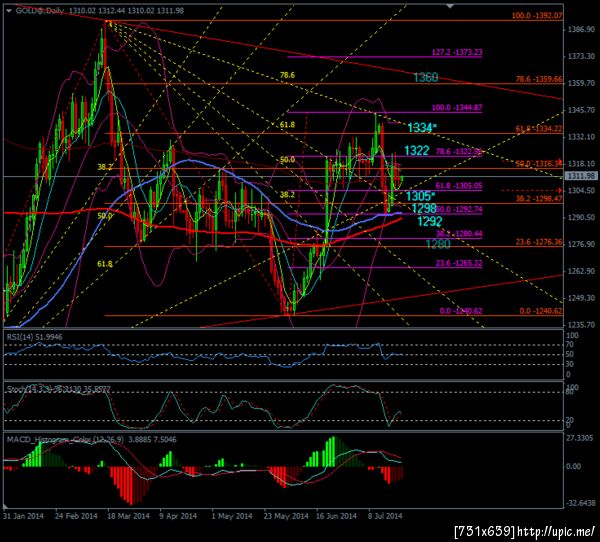Click the yellow '78.6' fan line label
The width and height of the screenshot is (600, 542).
pyautogui.click(x=287, y=75)
